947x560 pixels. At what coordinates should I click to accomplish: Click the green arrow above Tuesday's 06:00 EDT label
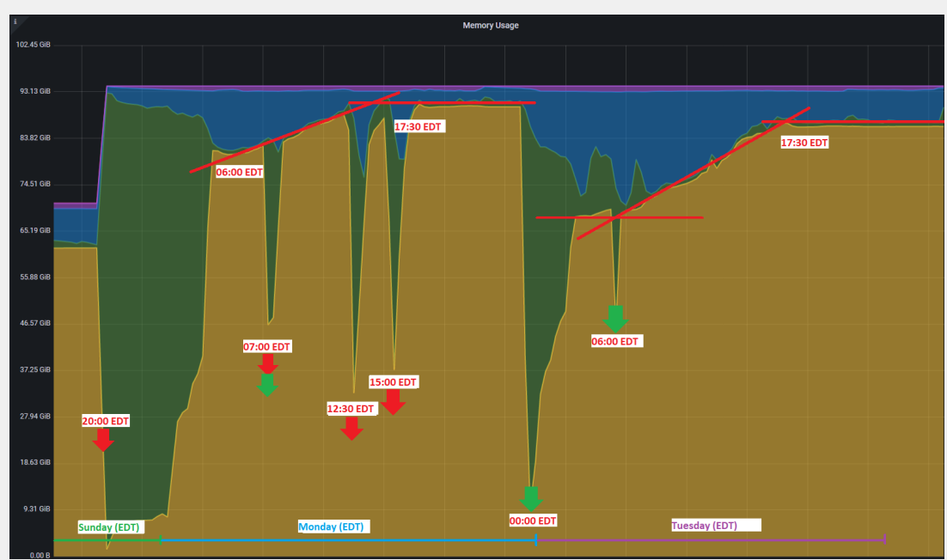615,319
